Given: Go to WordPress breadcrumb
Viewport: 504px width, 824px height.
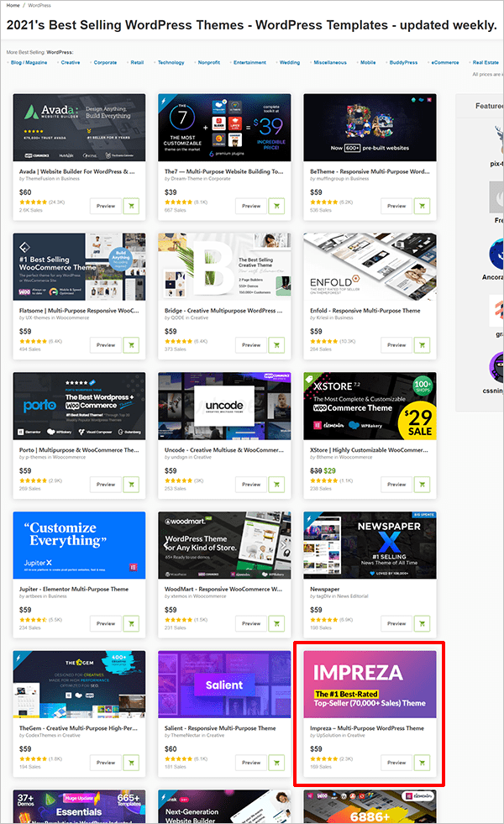Looking at the screenshot, I should click(39, 5).
